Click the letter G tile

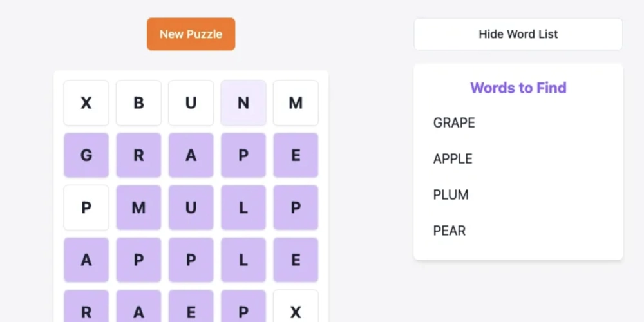[86, 155]
